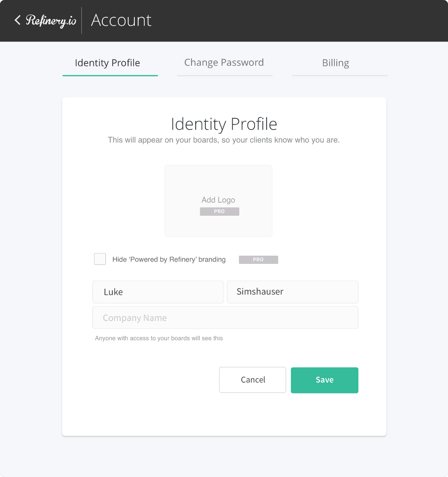Click the vertical divider beside the Refinery.io logo
Image resolution: width=448 pixels, height=477 pixels.
tap(82, 21)
